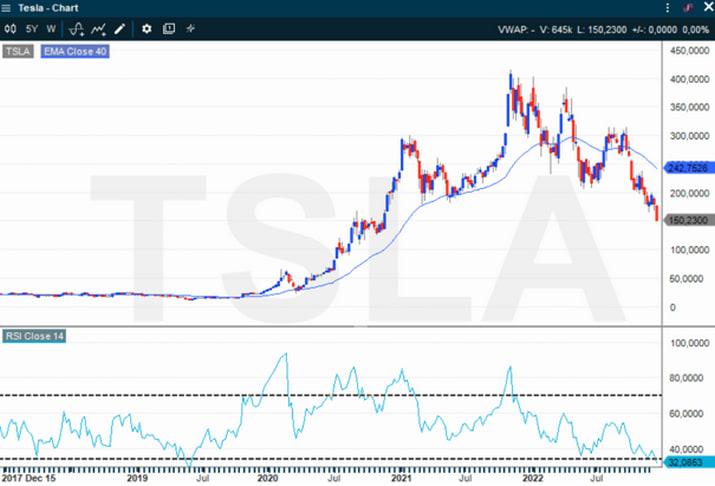Viewport: 715px width, 486px height.
Task: Open the layout panel icon marked 1
Action: (169, 29)
